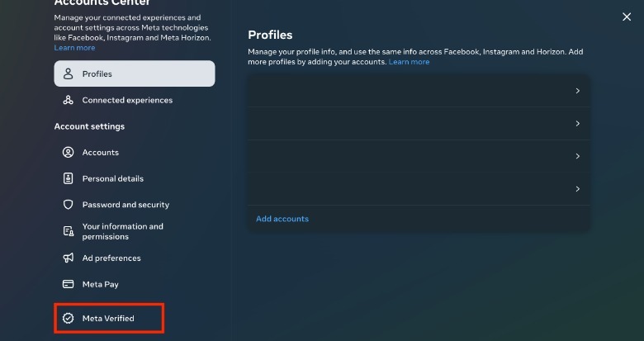Image resolution: width=644 pixels, height=341 pixels.
Task: Click the Add accounts link
Action: coord(282,219)
